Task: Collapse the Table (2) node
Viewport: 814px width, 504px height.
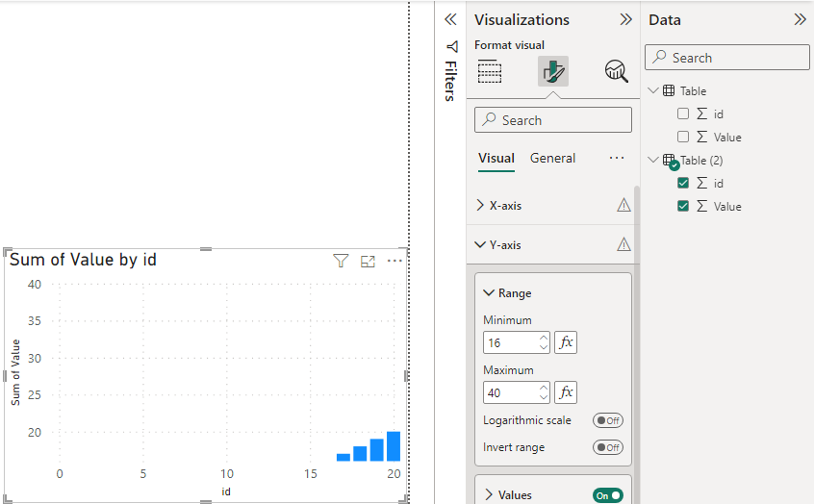Action: coord(653,160)
